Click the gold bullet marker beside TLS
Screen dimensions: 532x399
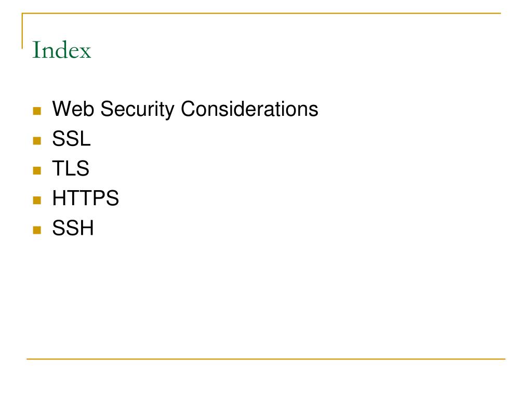click(37, 170)
